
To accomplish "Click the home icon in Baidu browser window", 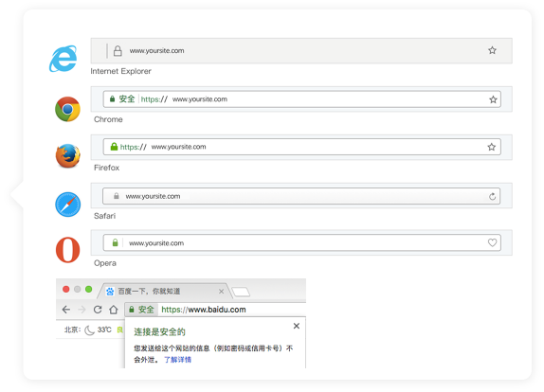I will coord(114,310).
